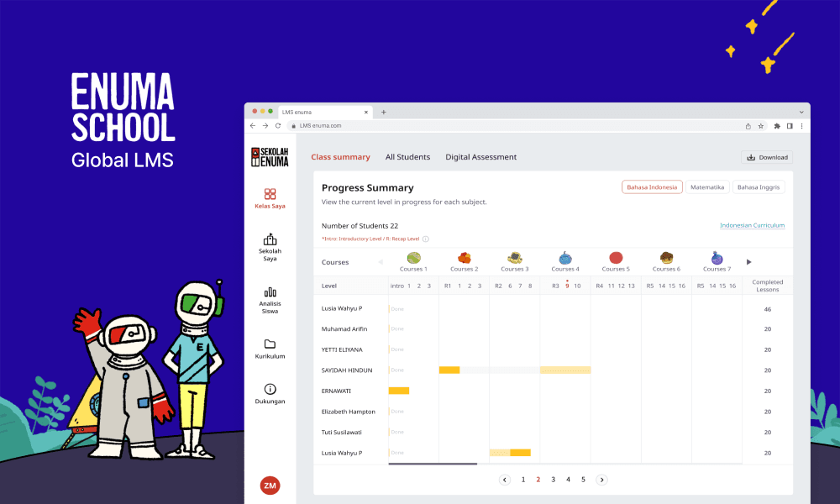Go to previous page of students
The height and width of the screenshot is (504, 840).
click(x=505, y=480)
